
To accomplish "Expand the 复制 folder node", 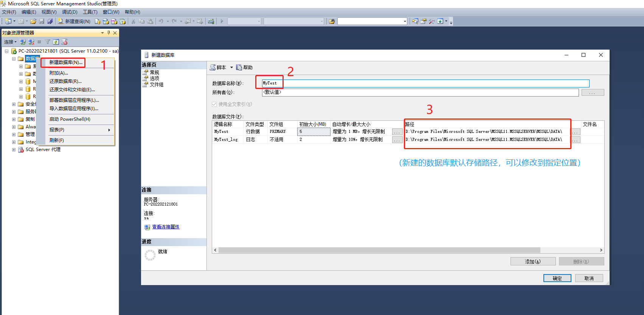I will point(14,119).
